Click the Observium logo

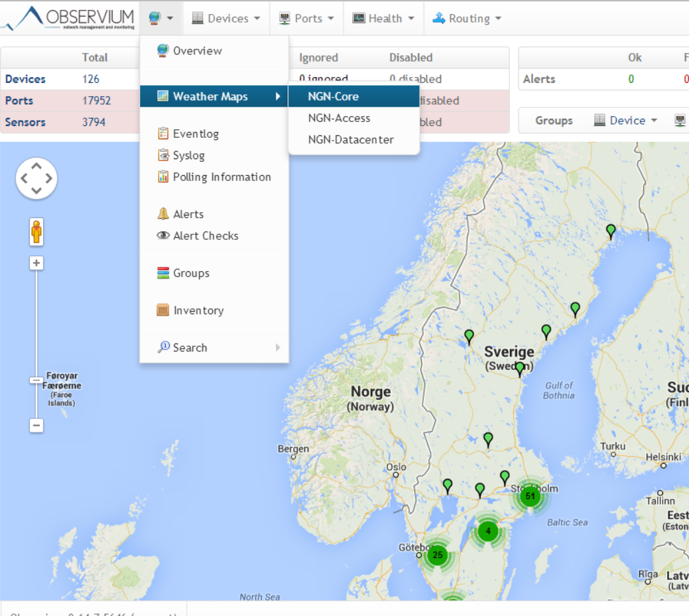pos(68,18)
